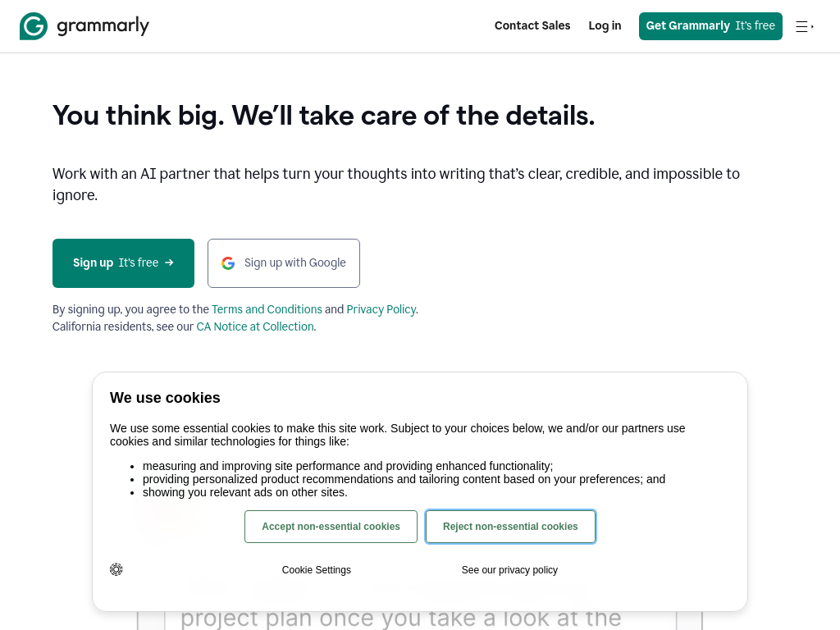Click the cookie preferences badge icon
This screenshot has height=630, width=840.
[116, 569]
